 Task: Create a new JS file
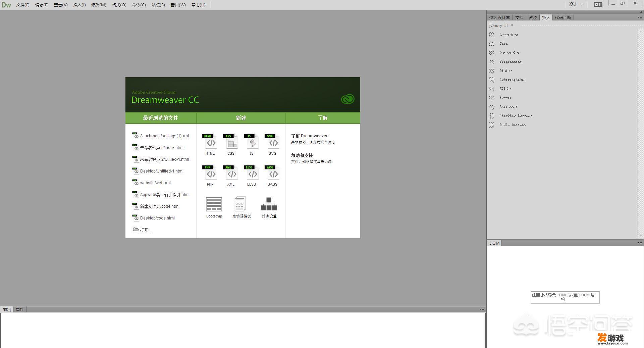pos(252,145)
